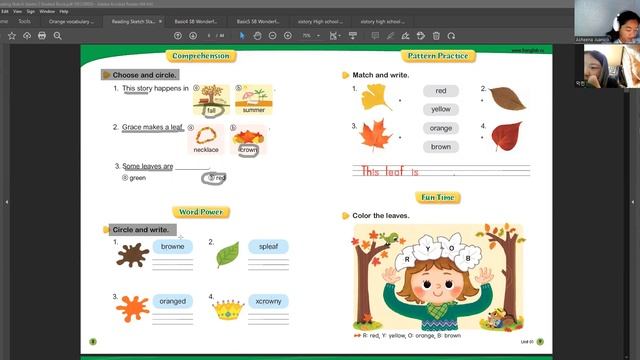Open the View menu

[18, 11]
